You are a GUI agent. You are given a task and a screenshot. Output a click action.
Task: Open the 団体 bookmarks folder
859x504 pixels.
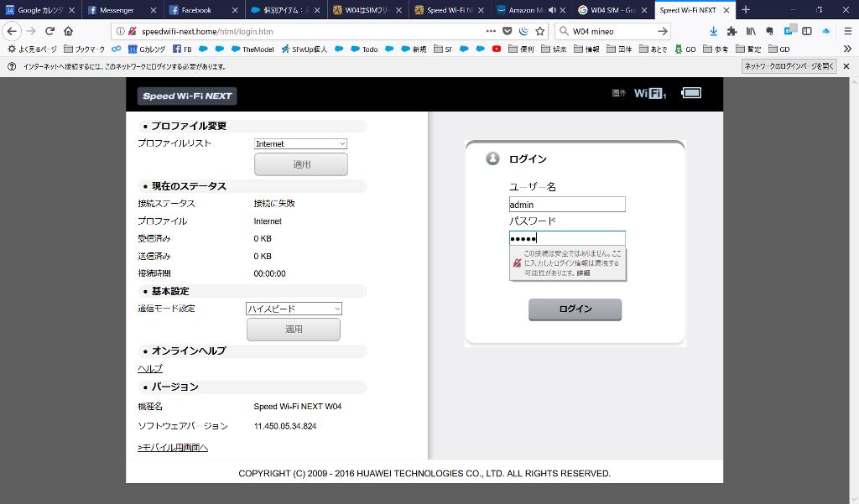pyautogui.click(x=619, y=49)
